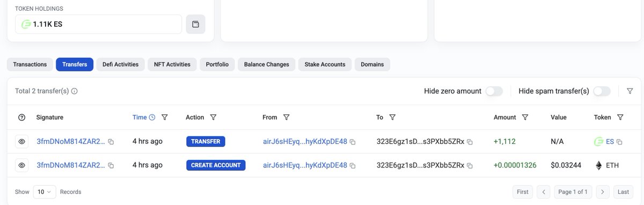The image size is (644, 205).
Task: Open the wallet icon beside token holdings
Action: (195, 24)
